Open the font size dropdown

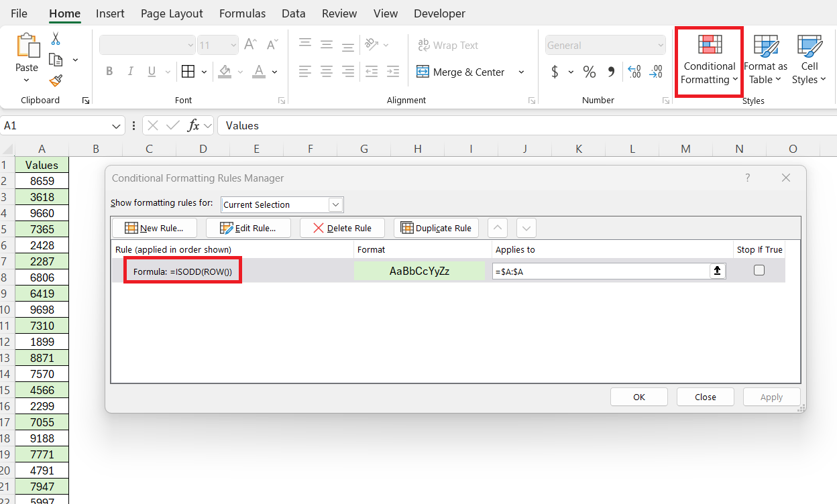point(233,46)
